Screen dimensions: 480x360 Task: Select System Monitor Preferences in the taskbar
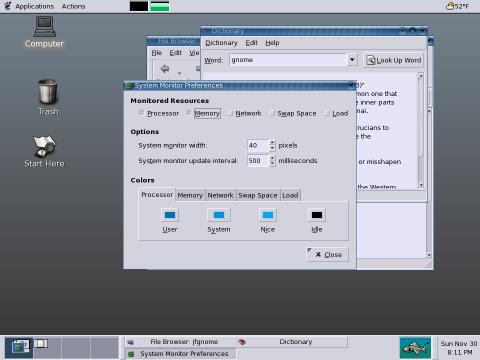(180, 354)
